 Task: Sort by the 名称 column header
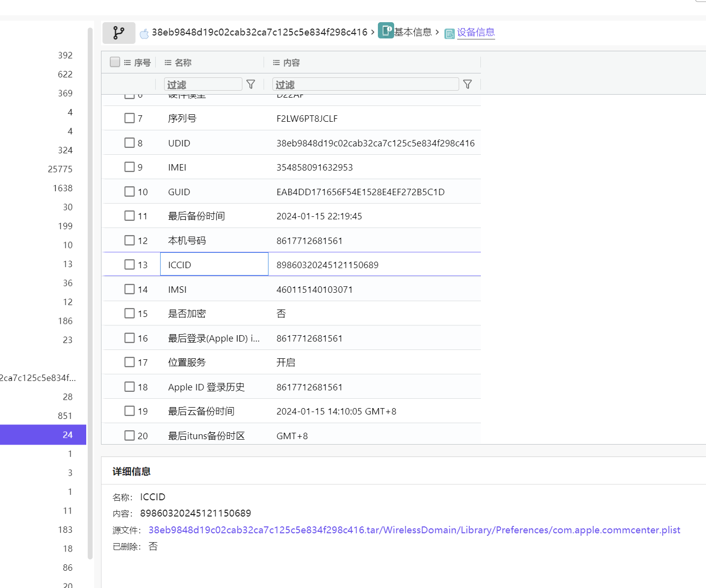point(183,63)
